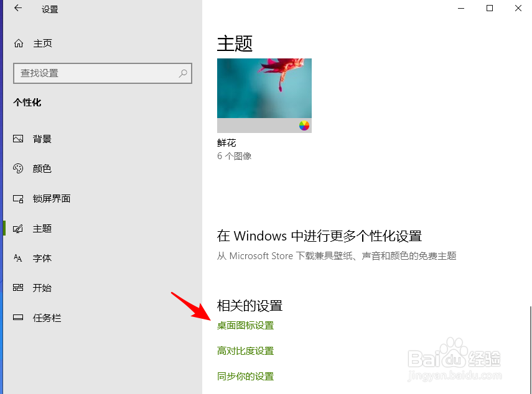Image resolution: width=532 pixels, height=394 pixels.
Task: Select the 开始 start icon
Action: [x=18, y=288]
